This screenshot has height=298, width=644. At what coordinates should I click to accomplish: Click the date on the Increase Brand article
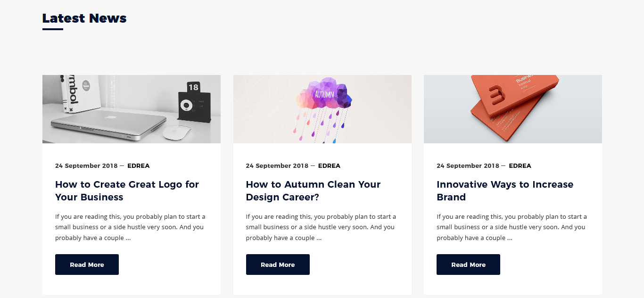[468, 166]
